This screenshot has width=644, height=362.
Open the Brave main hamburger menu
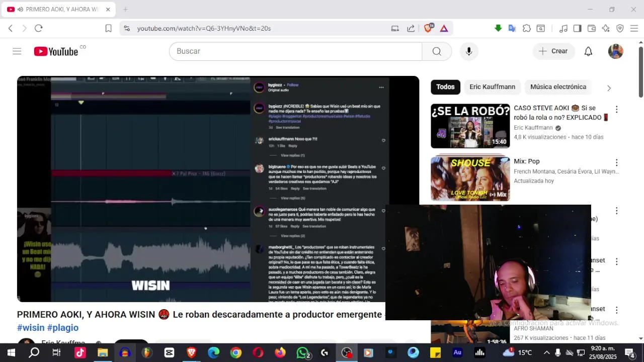coord(634,29)
